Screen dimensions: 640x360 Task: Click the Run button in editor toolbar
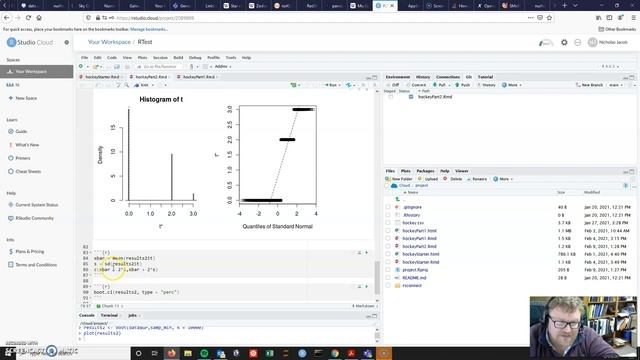tap(331, 85)
